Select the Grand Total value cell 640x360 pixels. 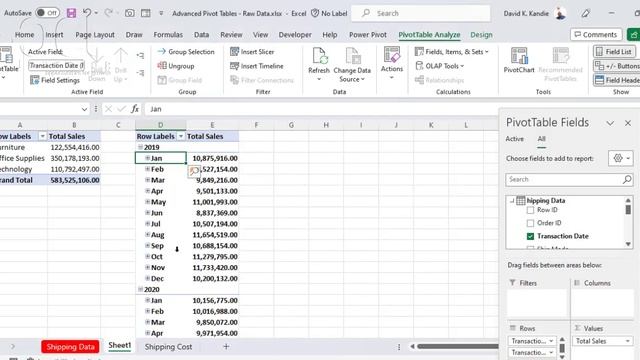coord(74,180)
